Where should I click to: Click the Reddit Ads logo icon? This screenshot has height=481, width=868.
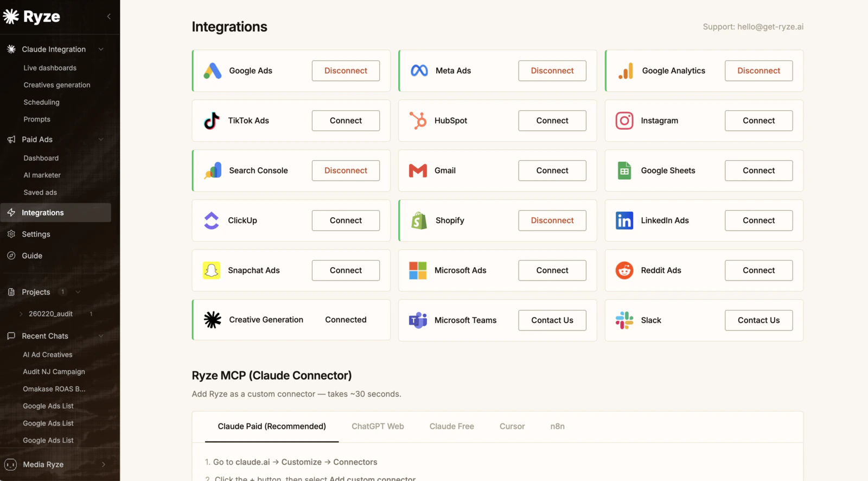coord(624,270)
